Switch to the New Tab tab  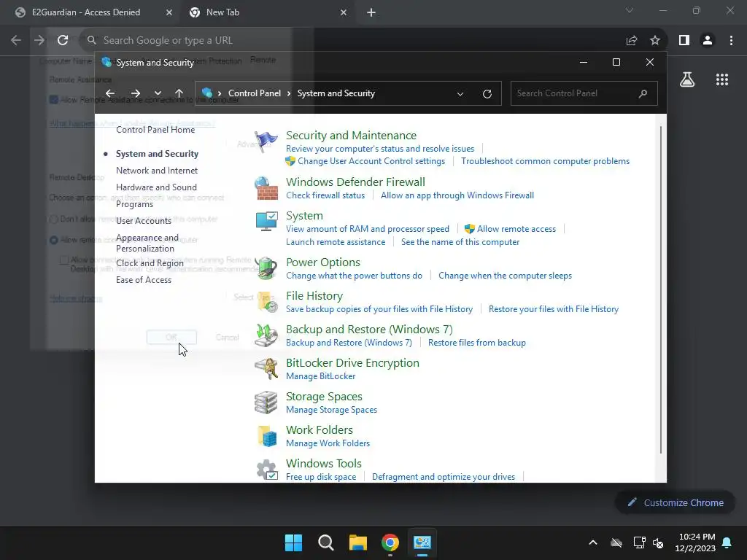coord(268,12)
